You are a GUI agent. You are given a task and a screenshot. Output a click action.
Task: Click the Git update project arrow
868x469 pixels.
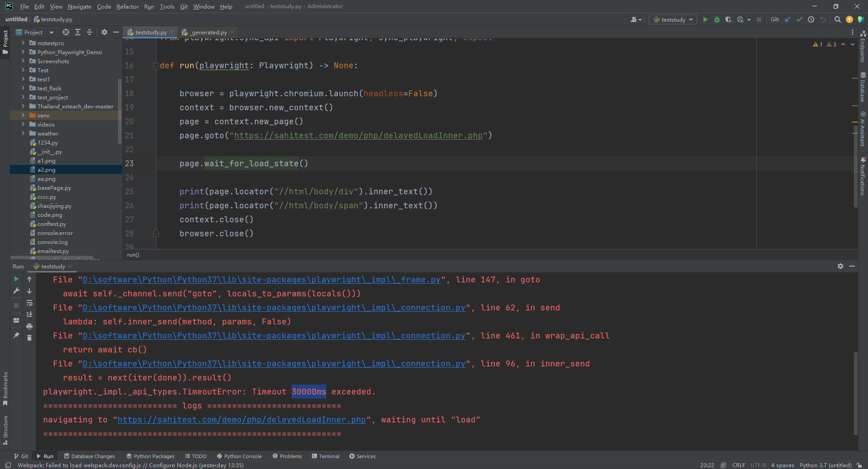pyautogui.click(x=788, y=19)
